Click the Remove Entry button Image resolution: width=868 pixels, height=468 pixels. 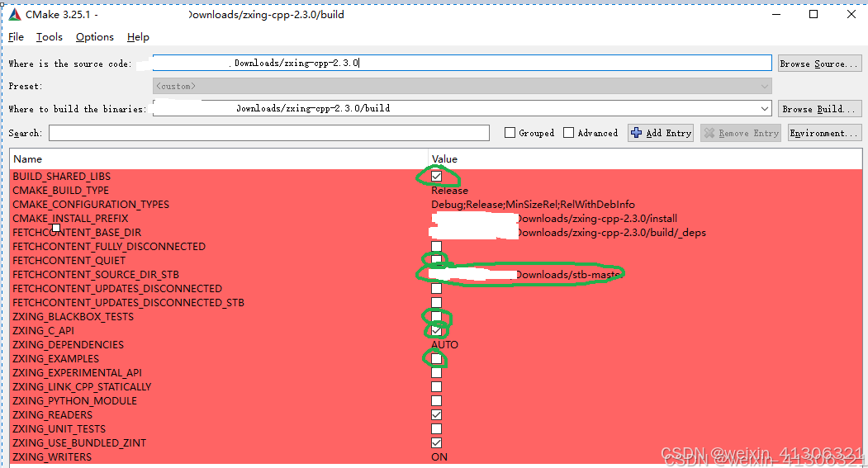click(742, 133)
